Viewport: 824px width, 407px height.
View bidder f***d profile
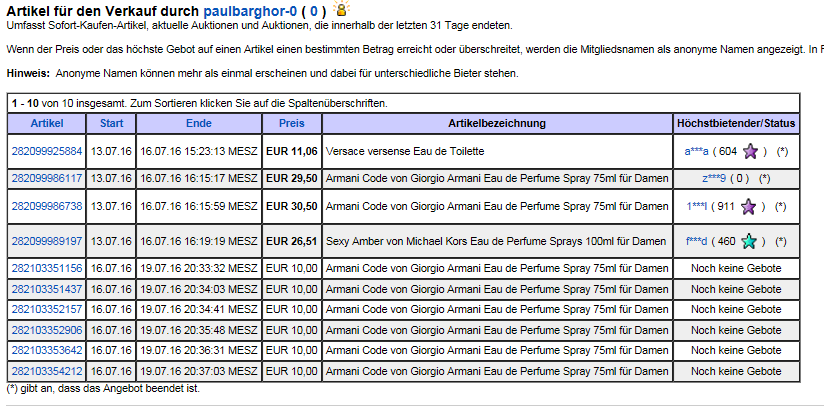point(696,242)
